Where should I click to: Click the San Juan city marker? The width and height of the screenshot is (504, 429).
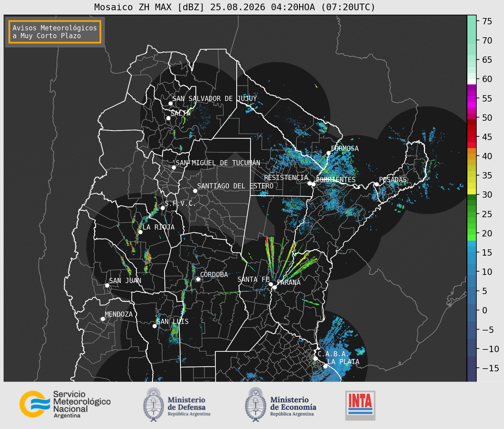coord(107,285)
